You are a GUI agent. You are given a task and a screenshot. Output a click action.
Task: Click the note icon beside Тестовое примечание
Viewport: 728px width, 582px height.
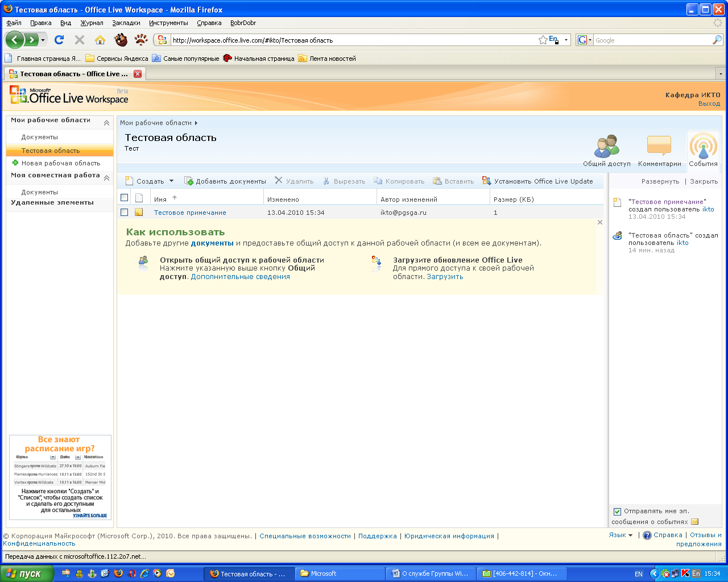click(x=139, y=213)
